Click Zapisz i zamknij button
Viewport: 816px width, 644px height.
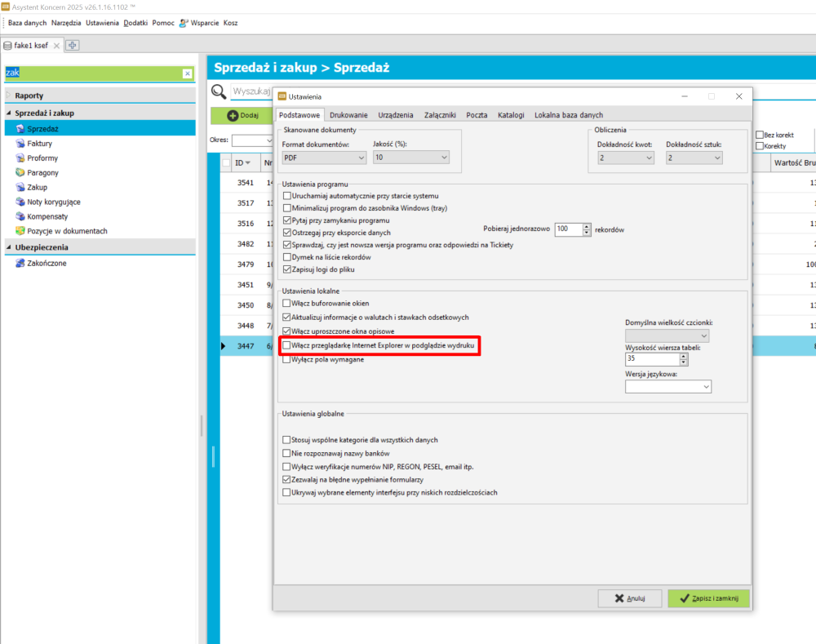tap(707, 598)
